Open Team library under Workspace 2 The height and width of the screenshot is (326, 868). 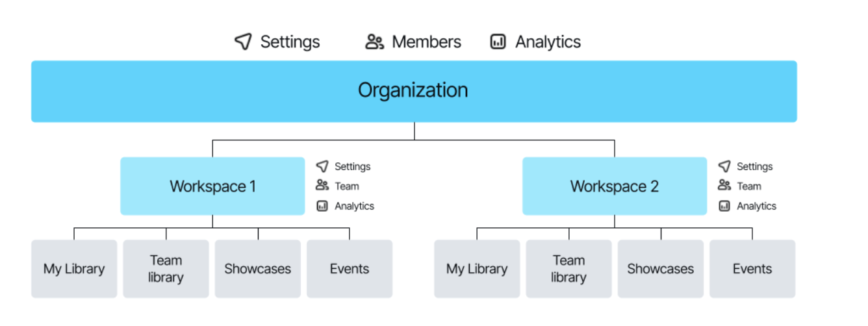568,269
